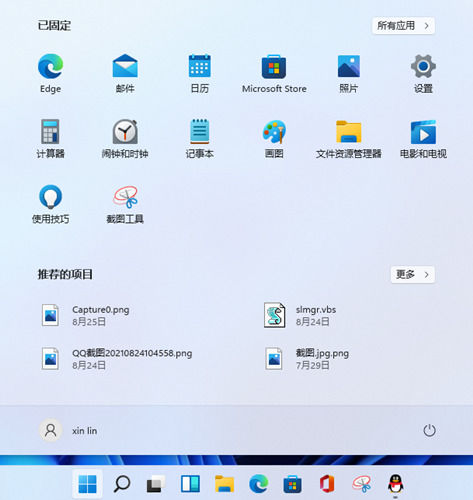Open the QQ penguin taskbar icon
The width and height of the screenshot is (473, 500).
click(396, 484)
